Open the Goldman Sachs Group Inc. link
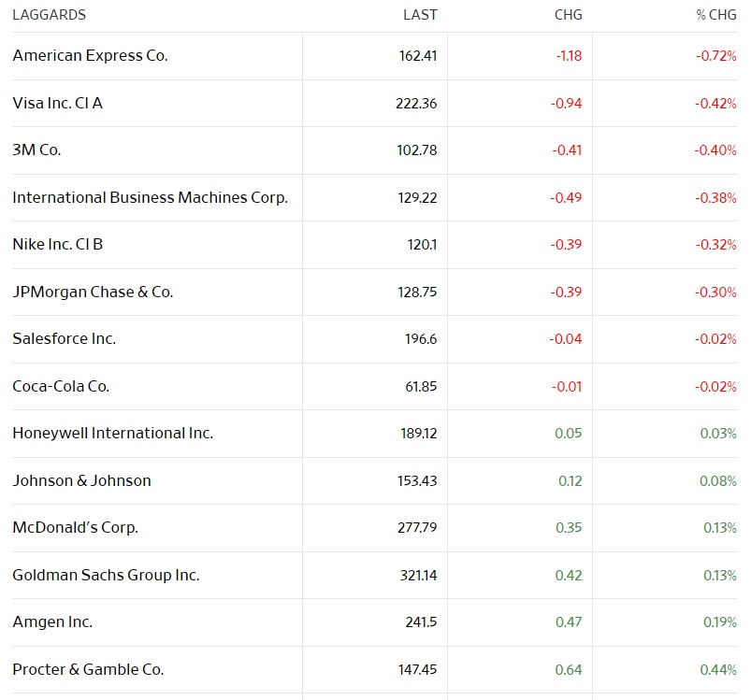This screenshot has height=700, width=751. tap(106, 575)
